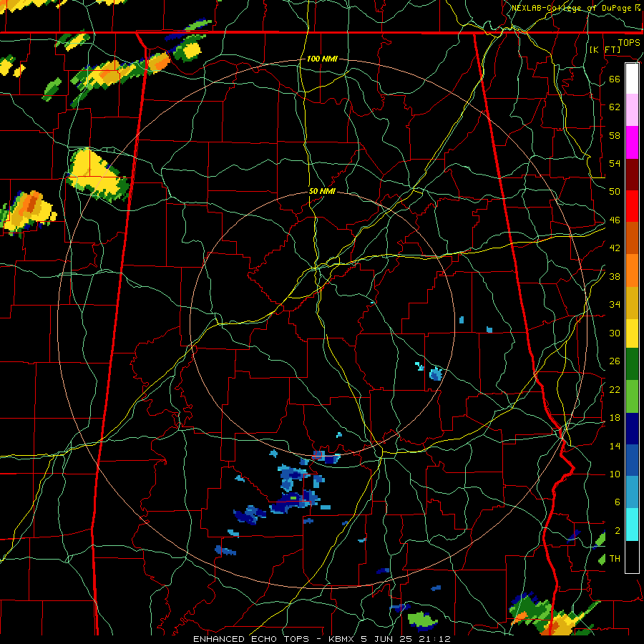Click the "22" legend value
The width and height of the screenshot is (644, 644).
(615, 389)
